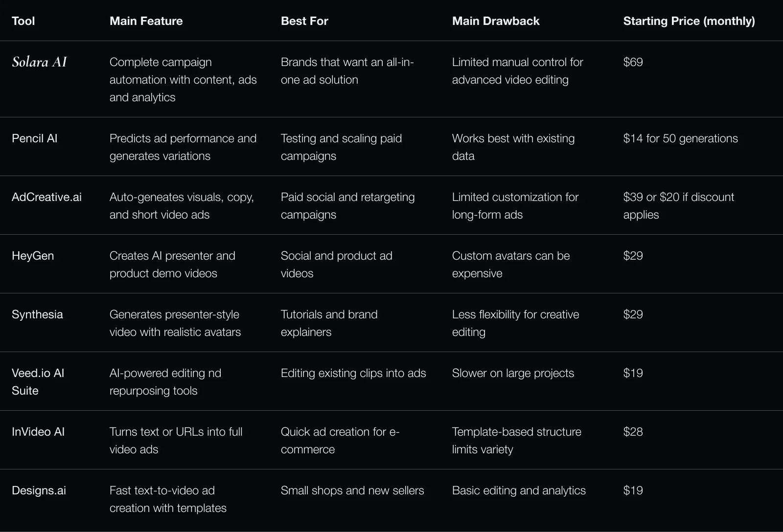Select the Pencil AI tool name
Viewport: 783px width, 532px height.
(x=34, y=138)
